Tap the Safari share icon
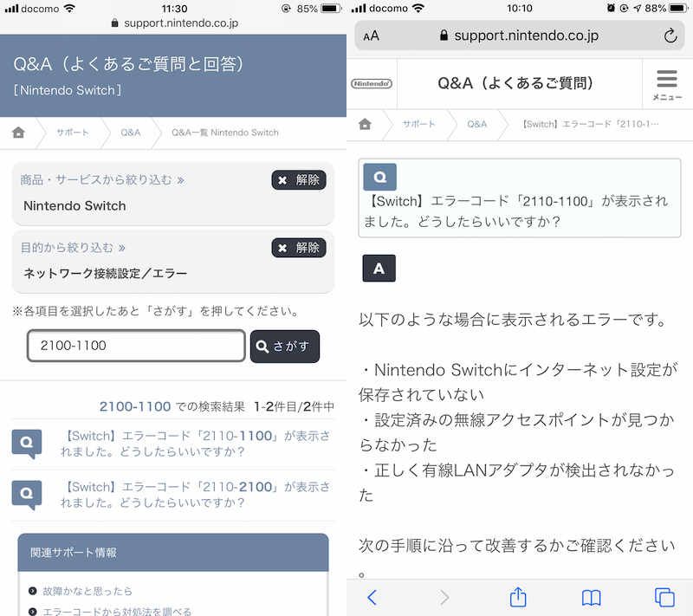Image resolution: width=693 pixels, height=616 pixels. [x=518, y=597]
